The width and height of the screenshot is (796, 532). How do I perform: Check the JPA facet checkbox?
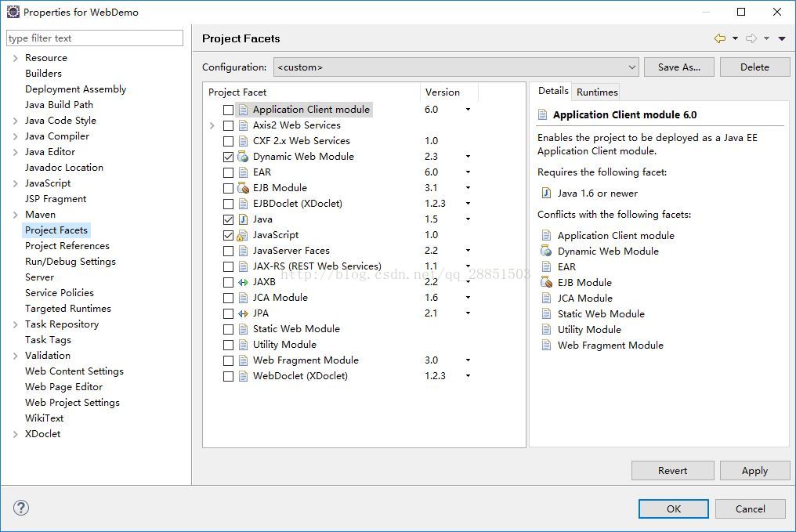[229, 313]
